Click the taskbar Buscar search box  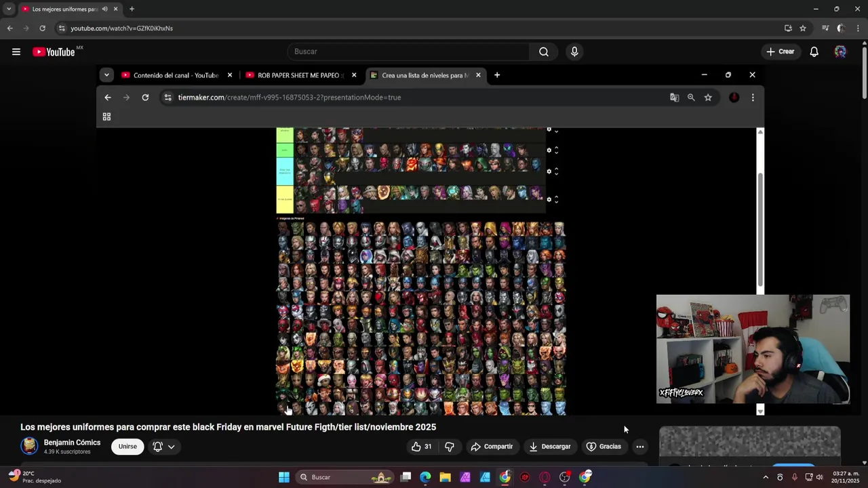click(x=346, y=477)
